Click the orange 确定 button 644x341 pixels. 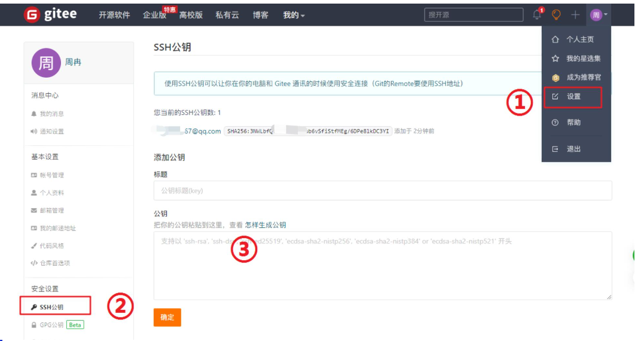click(167, 317)
